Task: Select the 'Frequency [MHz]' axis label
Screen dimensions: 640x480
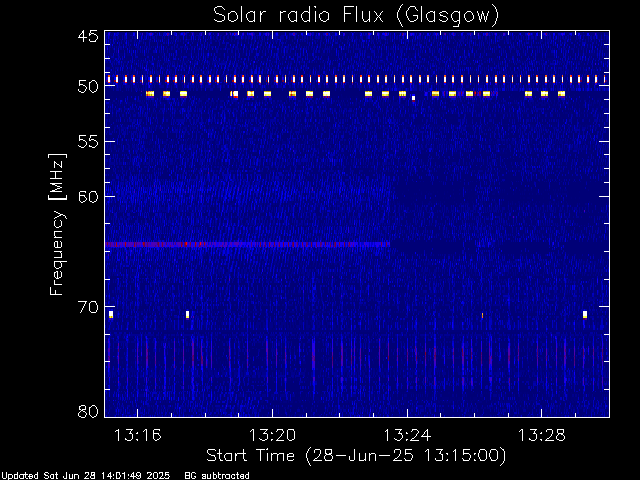Action: coord(57,224)
